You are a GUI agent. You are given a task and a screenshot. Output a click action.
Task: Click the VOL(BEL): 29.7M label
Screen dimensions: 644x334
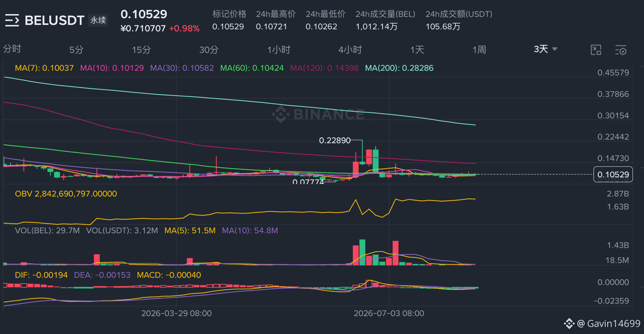pos(47,231)
